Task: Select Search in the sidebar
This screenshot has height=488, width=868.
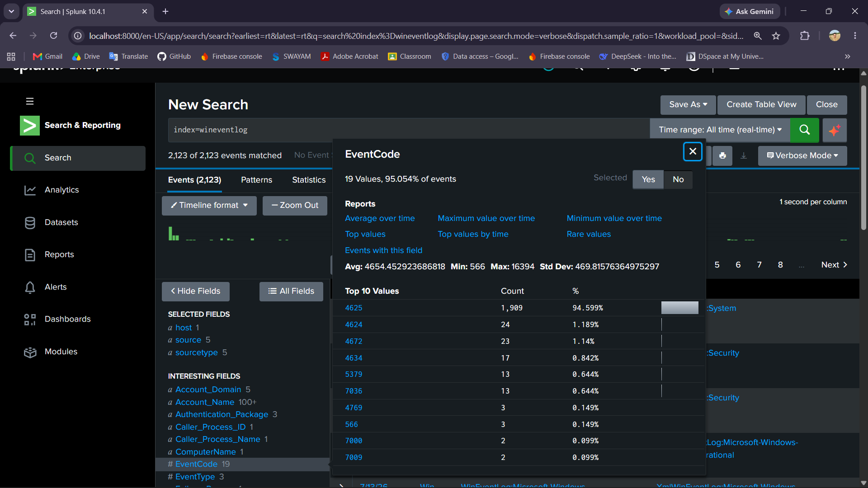Action: pos(78,158)
